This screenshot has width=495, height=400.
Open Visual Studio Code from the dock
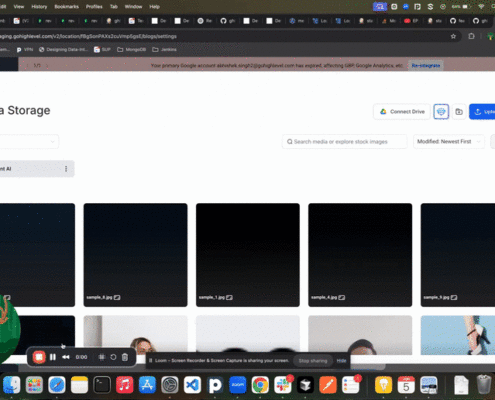(x=192, y=385)
